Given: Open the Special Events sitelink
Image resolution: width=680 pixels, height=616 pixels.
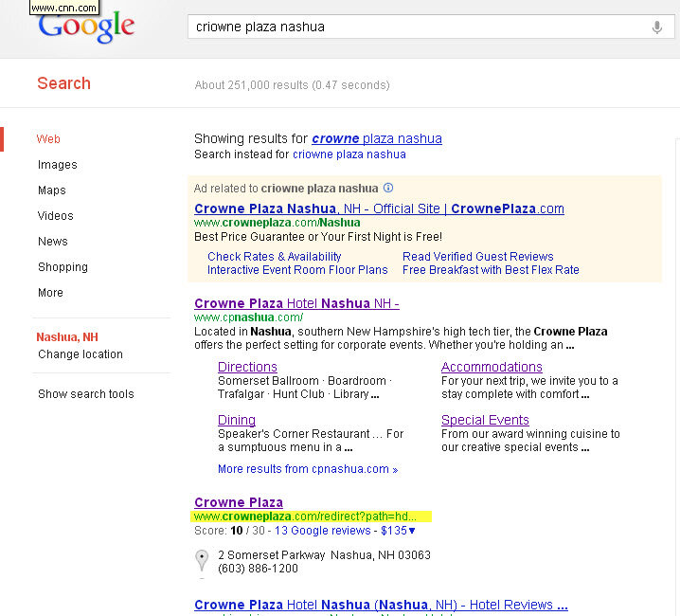Looking at the screenshot, I should (485, 420).
